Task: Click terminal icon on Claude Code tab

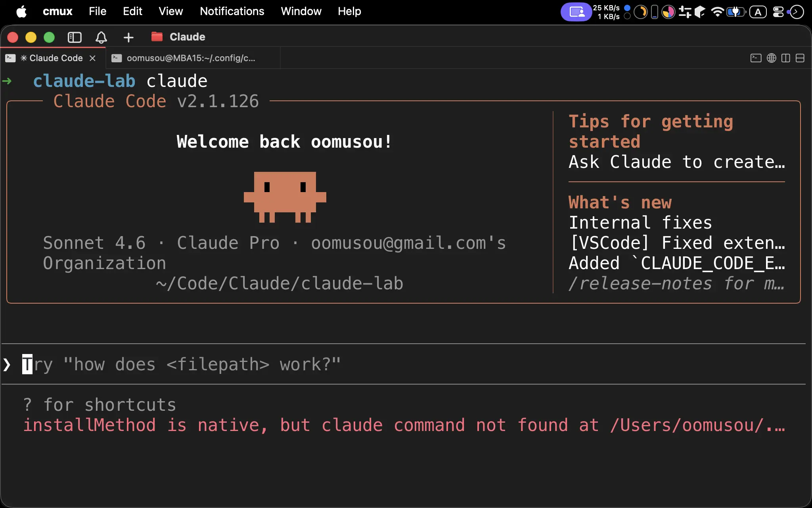Action: pos(10,58)
